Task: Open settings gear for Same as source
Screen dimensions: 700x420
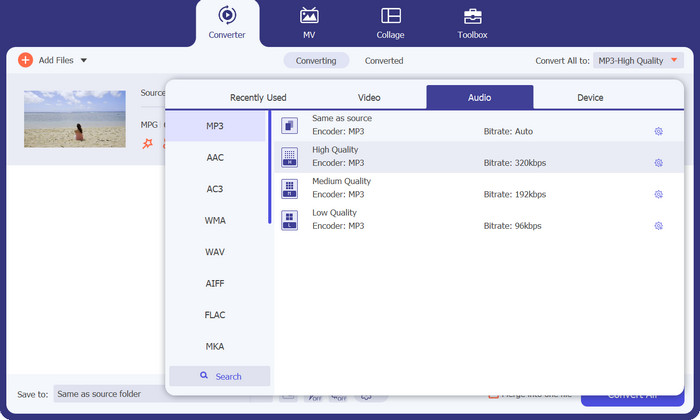Action: coord(658,131)
